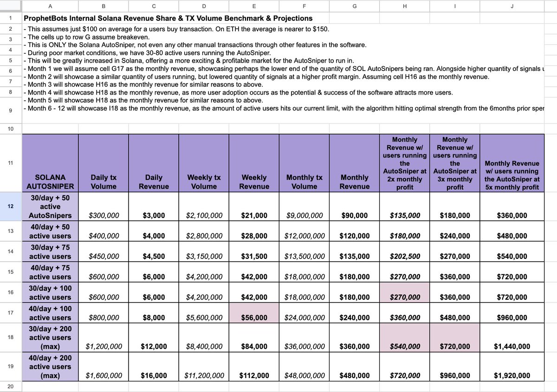Click the highlighted $56,000 cell
This screenshot has height=392, width=557.
pyautogui.click(x=254, y=313)
